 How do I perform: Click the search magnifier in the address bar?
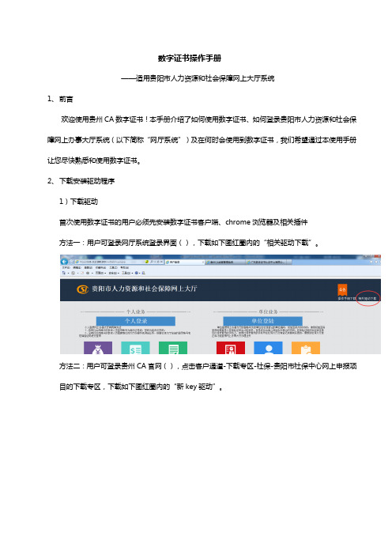point(152,262)
